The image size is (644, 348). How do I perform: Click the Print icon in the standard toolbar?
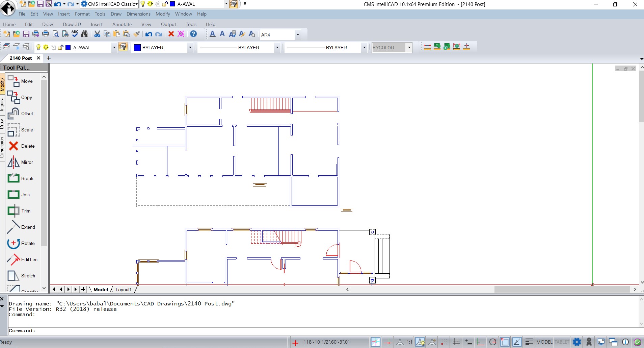46,34
